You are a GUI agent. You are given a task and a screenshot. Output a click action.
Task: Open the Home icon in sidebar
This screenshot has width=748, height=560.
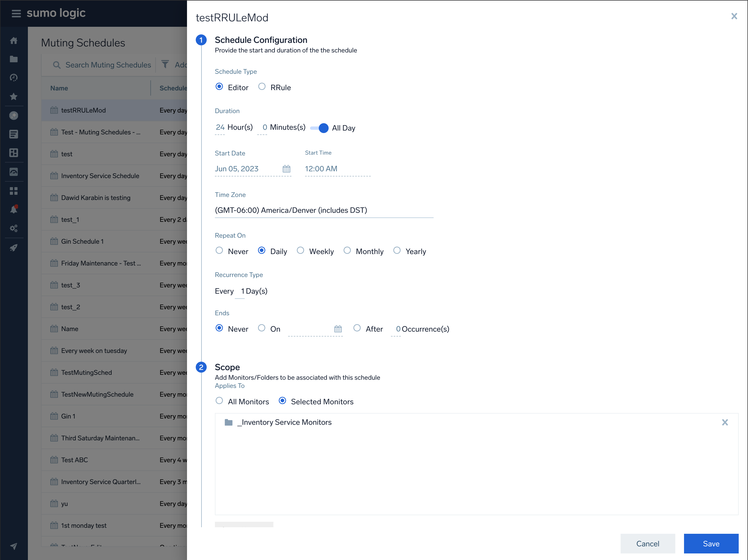point(14,40)
